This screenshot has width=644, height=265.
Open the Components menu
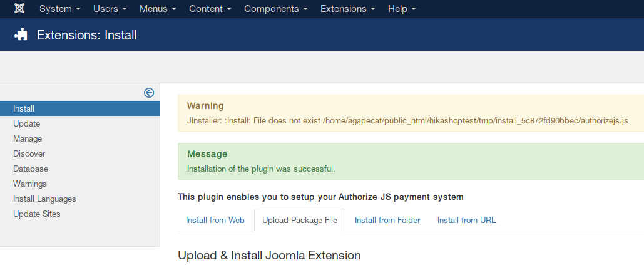pyautogui.click(x=276, y=9)
